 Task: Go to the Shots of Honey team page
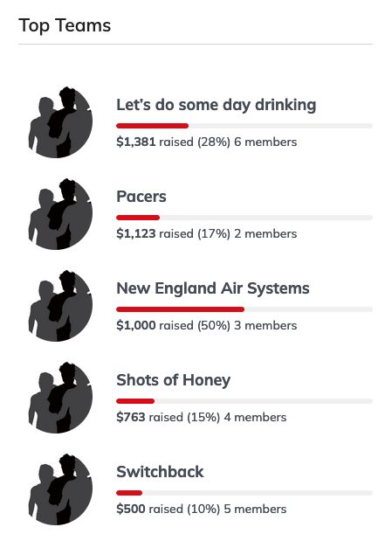point(174,380)
